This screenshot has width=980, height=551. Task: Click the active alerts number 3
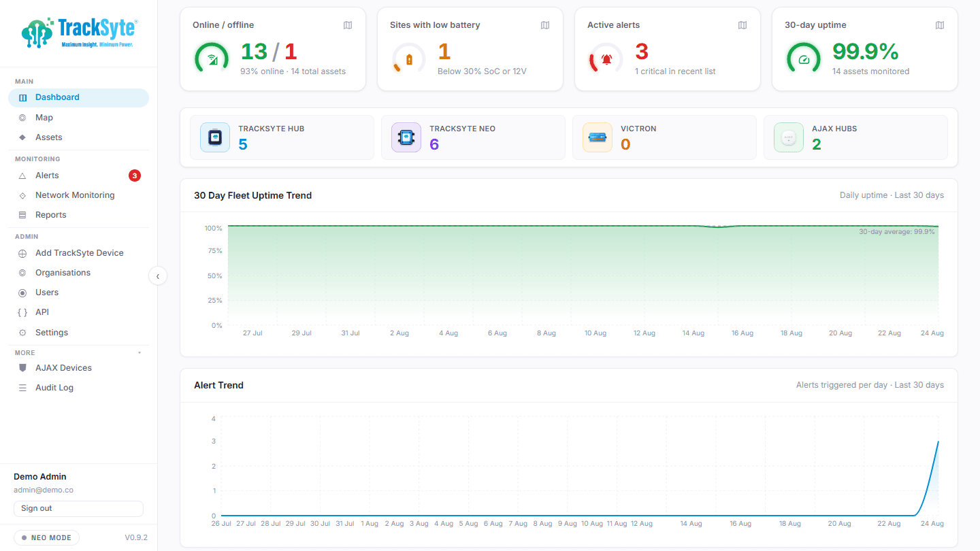642,52
